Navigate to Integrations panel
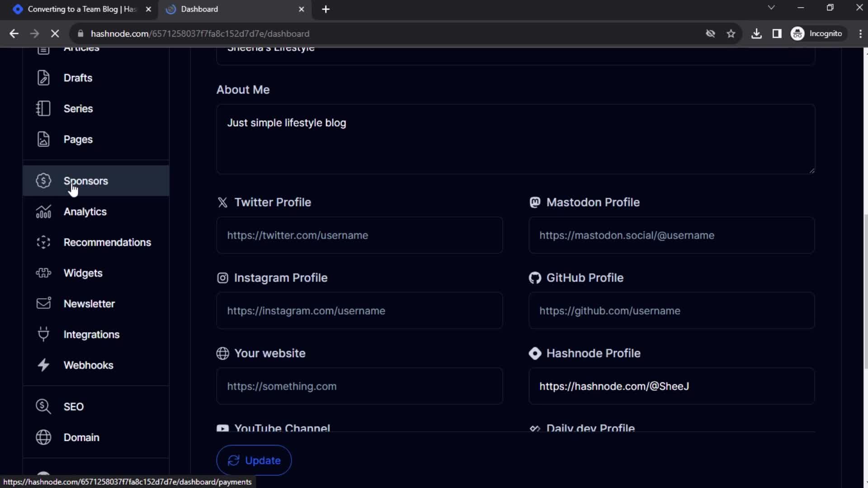 tap(91, 334)
